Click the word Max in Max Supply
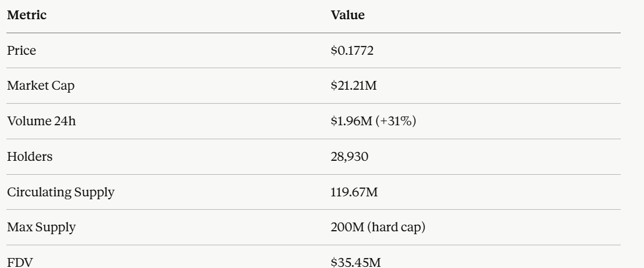The image size is (644, 268). (17, 227)
